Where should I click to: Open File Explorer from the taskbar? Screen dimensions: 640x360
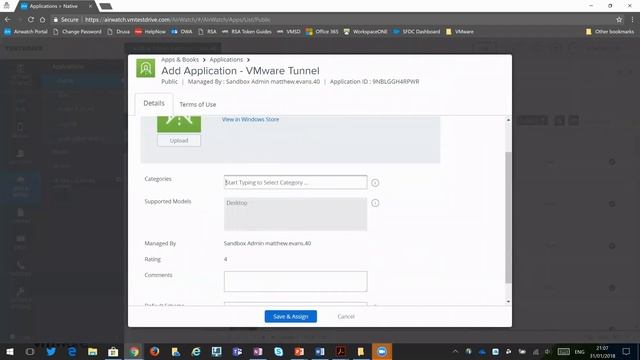tap(93, 351)
